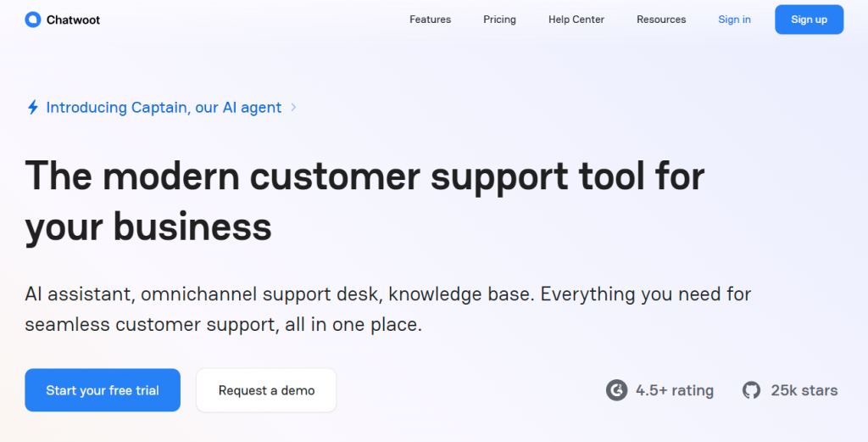Click the subheading starting "AI assistant, omnichannel"
The image size is (868, 442).
(x=387, y=309)
